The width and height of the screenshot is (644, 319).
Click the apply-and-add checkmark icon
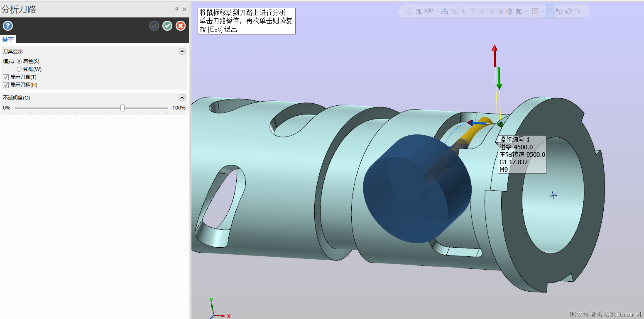(154, 26)
